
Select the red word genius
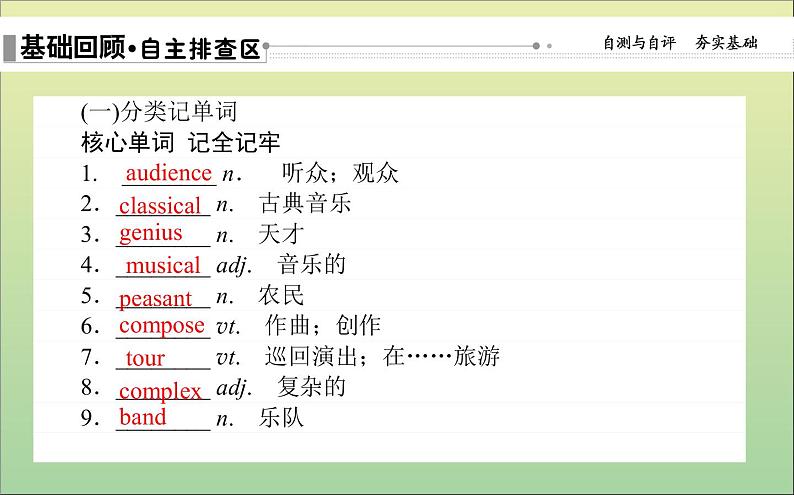point(150,234)
